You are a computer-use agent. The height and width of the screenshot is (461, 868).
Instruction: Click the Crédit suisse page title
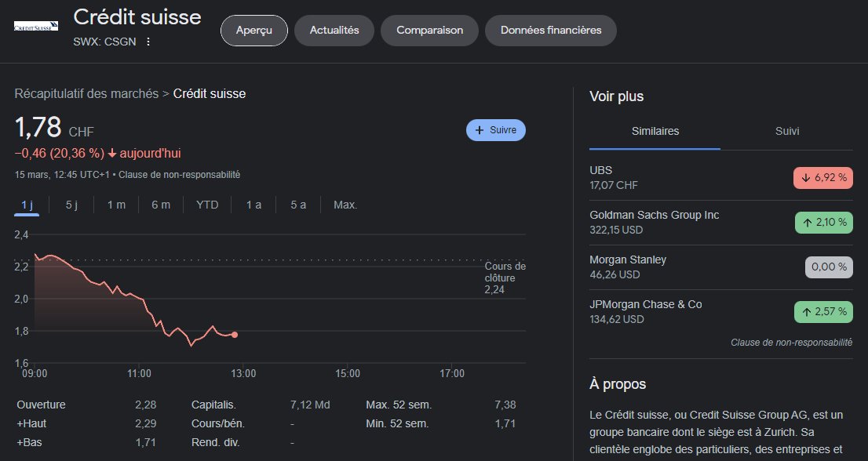tap(137, 16)
